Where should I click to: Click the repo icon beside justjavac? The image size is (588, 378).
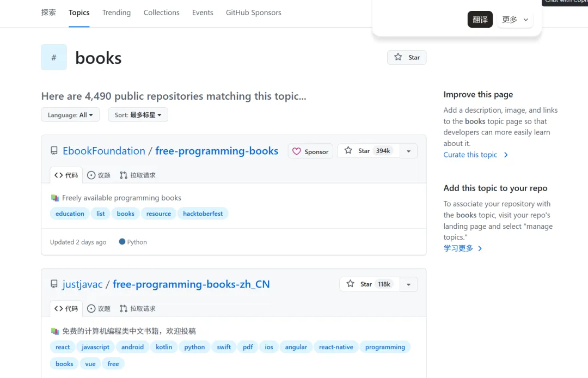(54, 284)
